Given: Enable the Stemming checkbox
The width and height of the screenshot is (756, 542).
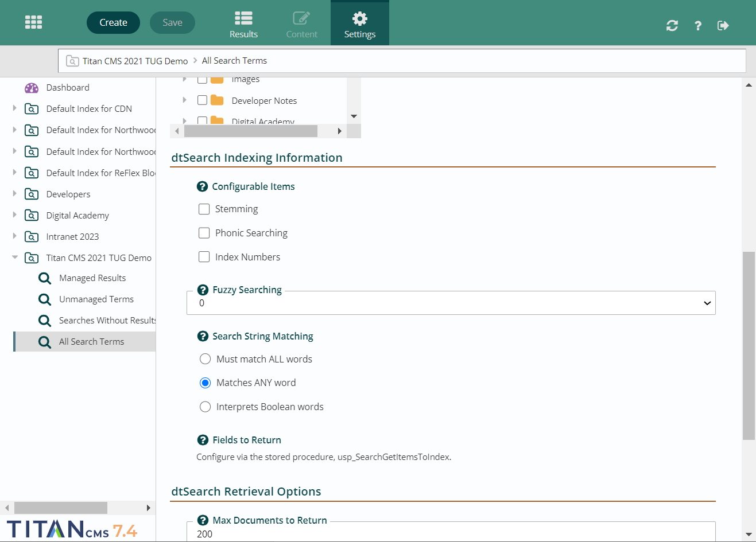Looking at the screenshot, I should point(204,209).
